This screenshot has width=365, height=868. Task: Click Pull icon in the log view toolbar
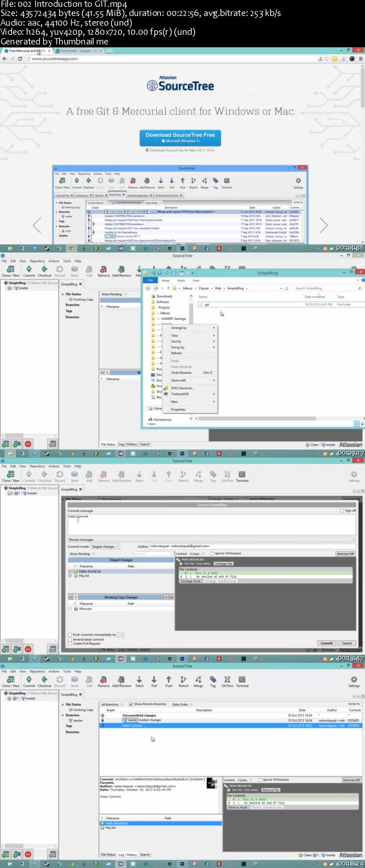154,681
